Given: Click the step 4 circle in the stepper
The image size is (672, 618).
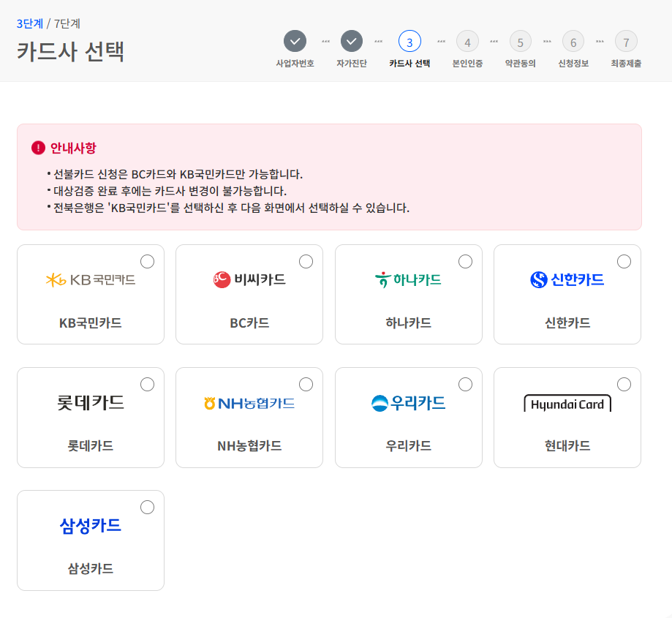Looking at the screenshot, I should click(x=467, y=42).
